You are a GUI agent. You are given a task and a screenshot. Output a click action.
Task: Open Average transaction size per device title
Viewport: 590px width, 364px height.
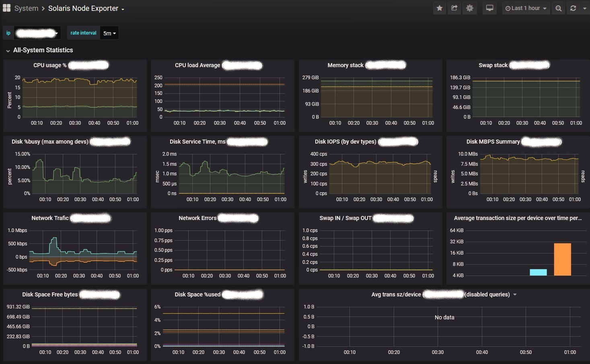coord(518,218)
